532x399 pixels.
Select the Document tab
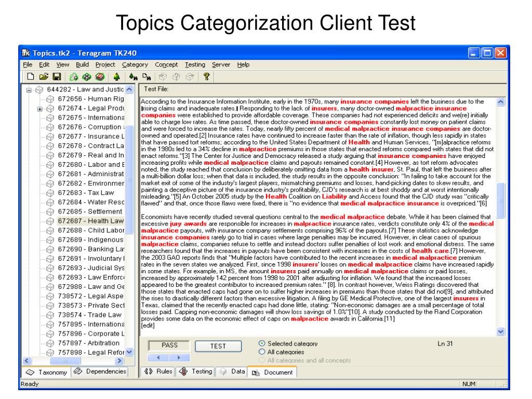point(272,372)
